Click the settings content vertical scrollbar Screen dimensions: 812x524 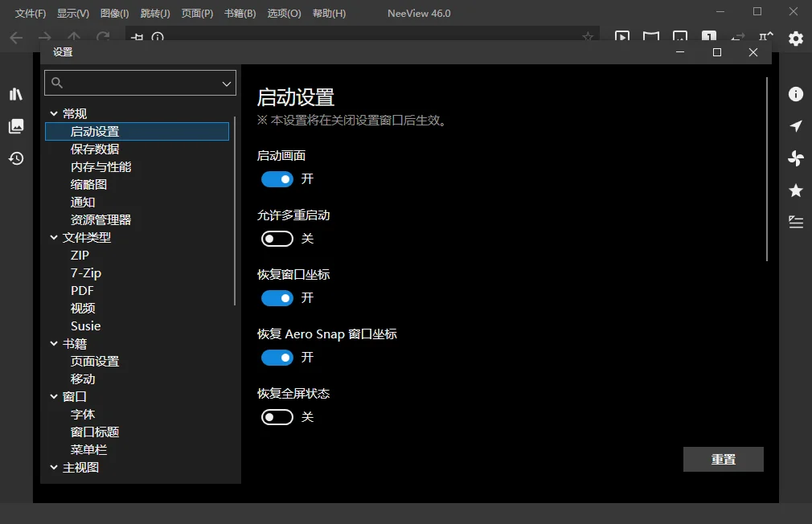(766, 170)
